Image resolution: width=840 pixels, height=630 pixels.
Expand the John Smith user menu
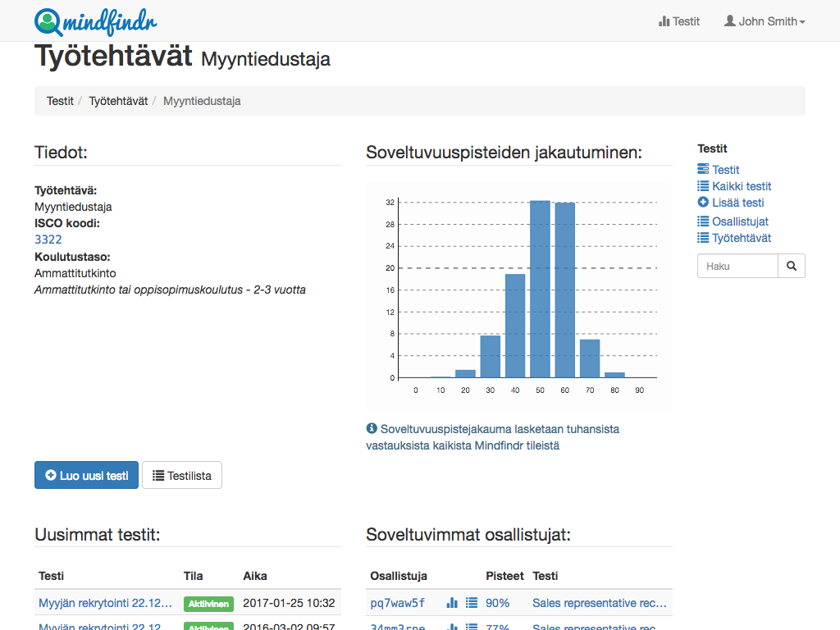pyautogui.click(x=765, y=21)
